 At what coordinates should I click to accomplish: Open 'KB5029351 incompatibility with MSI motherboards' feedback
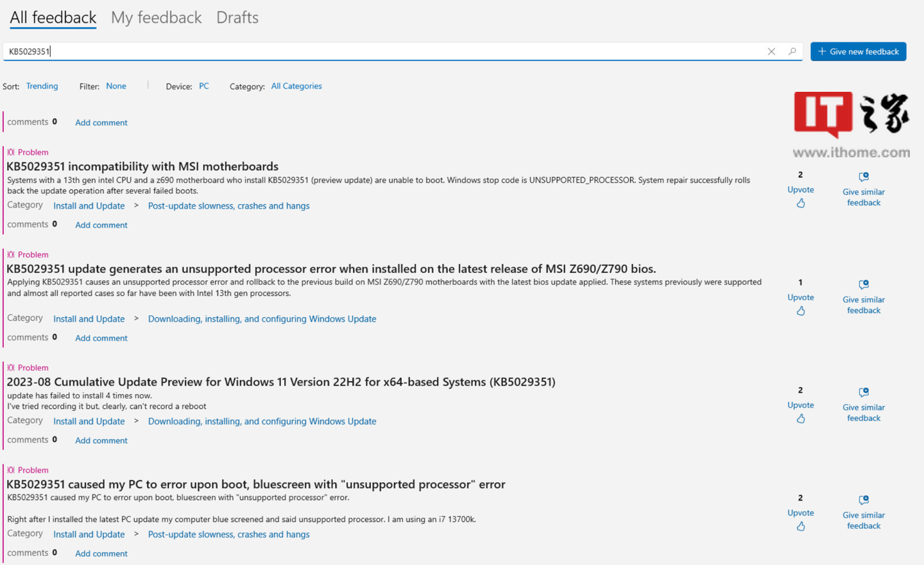click(142, 166)
